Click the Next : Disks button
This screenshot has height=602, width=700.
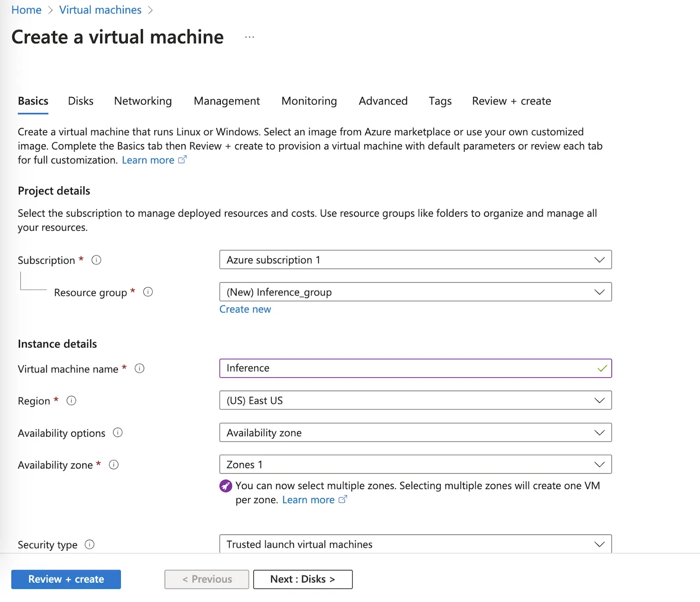click(x=303, y=579)
